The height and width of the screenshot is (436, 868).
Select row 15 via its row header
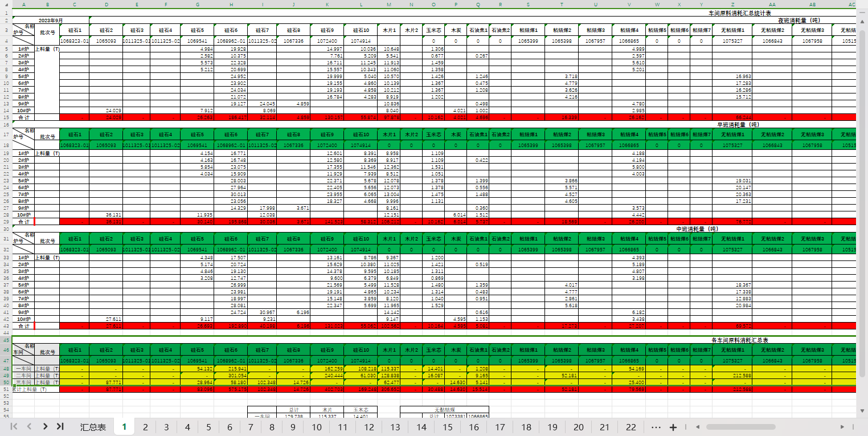coord(6,117)
